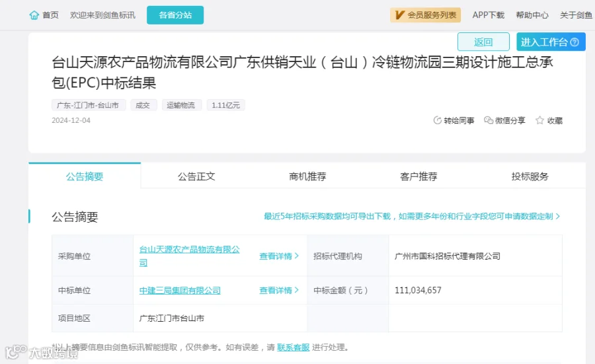The height and width of the screenshot is (364, 595).
Task: Switch to the 投标服务 tab
Action: 530,176
